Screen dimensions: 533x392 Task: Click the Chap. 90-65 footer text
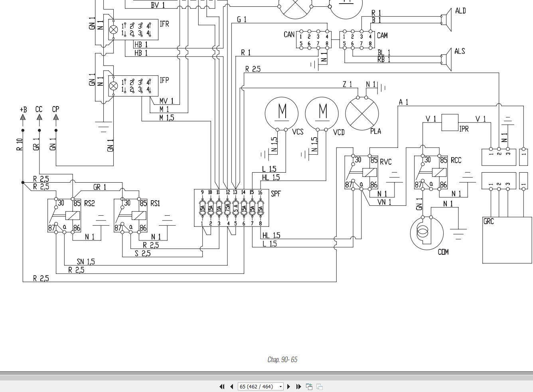point(282,360)
